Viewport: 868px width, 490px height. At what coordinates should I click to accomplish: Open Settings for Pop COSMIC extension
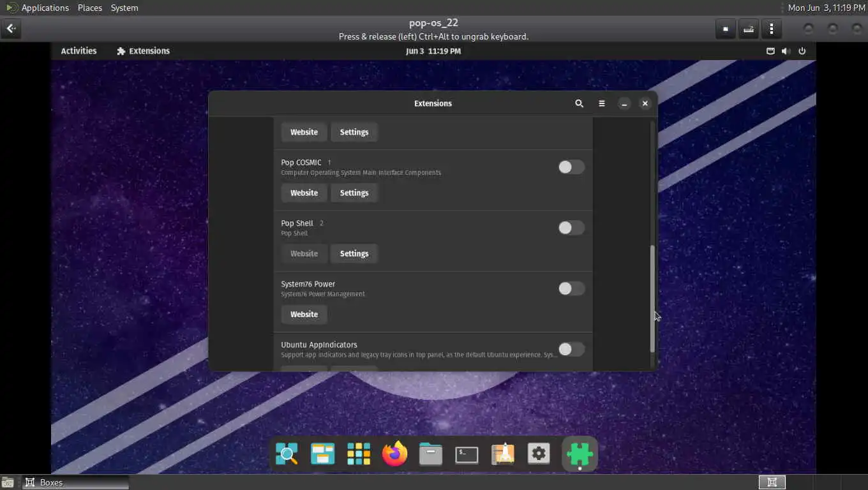[x=354, y=193]
